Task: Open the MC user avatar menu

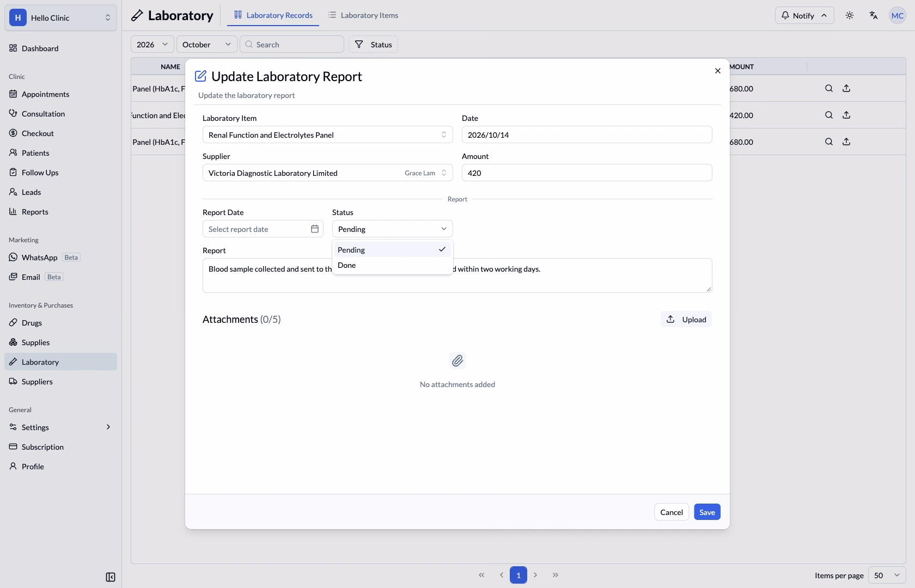Action: click(x=898, y=15)
